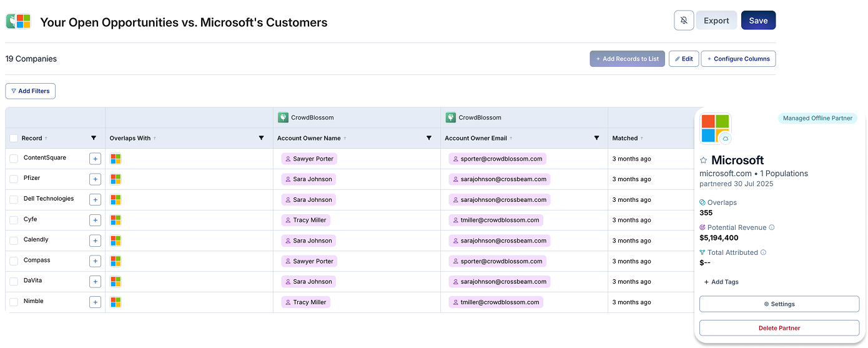The image size is (868, 348).
Task: Open Potential Revenue info tooltip icon
Action: point(772,227)
